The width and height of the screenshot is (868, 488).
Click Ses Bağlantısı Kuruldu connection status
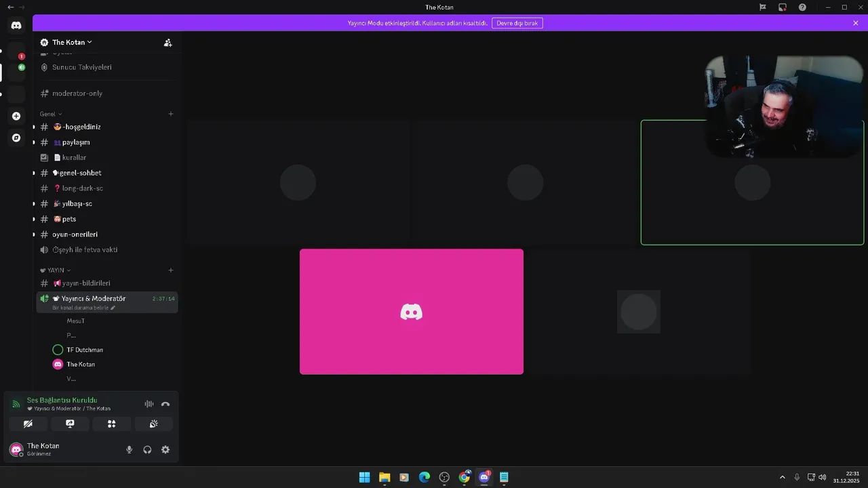coord(62,400)
